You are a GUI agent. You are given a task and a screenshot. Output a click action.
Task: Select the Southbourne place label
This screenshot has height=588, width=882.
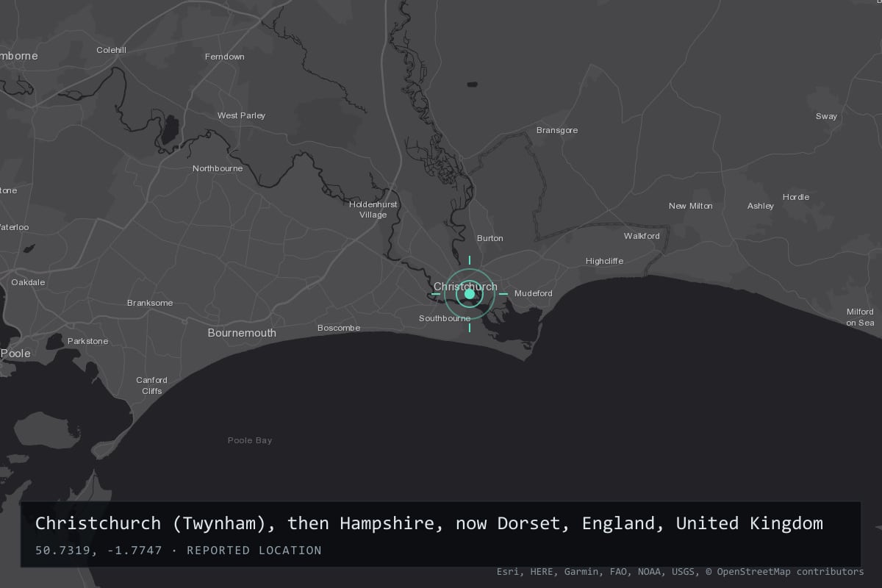point(445,318)
